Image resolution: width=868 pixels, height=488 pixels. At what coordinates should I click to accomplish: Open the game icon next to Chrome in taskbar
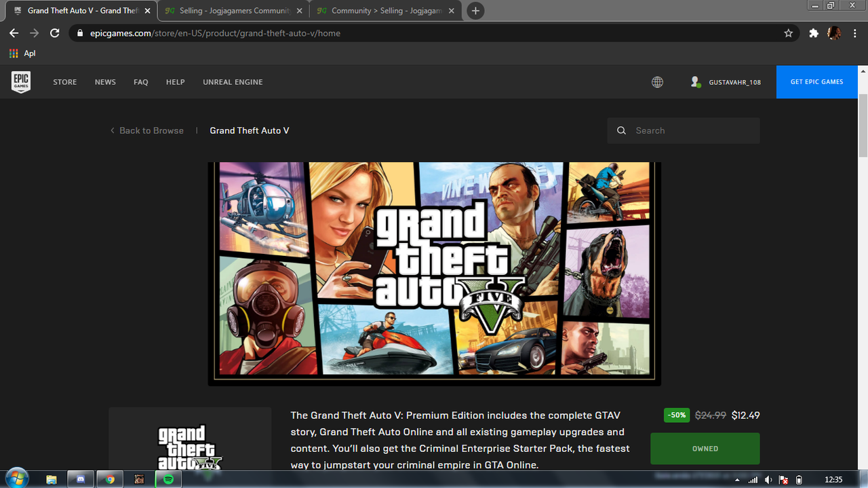coord(139,479)
